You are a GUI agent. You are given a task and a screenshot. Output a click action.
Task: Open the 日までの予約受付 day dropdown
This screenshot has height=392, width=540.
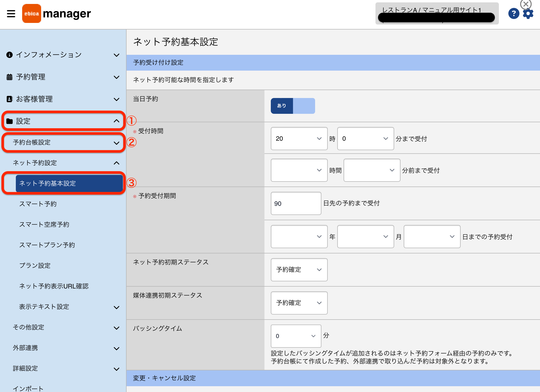click(432, 237)
